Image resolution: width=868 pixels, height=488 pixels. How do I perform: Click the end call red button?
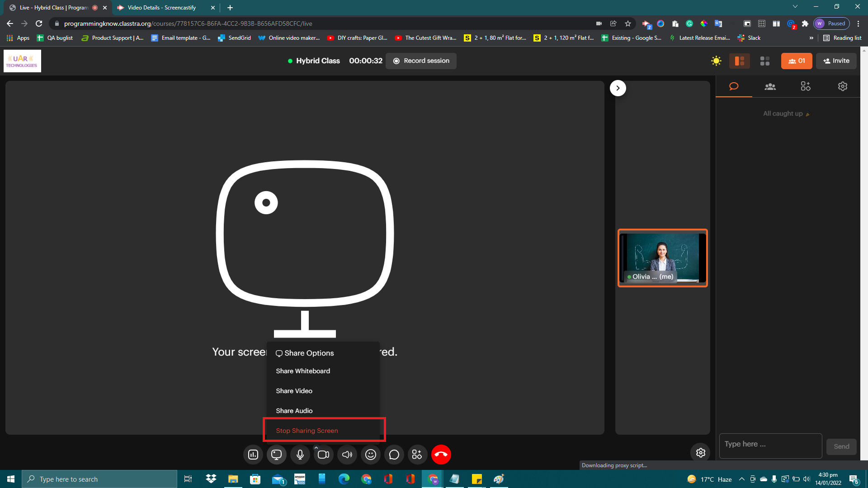click(441, 455)
